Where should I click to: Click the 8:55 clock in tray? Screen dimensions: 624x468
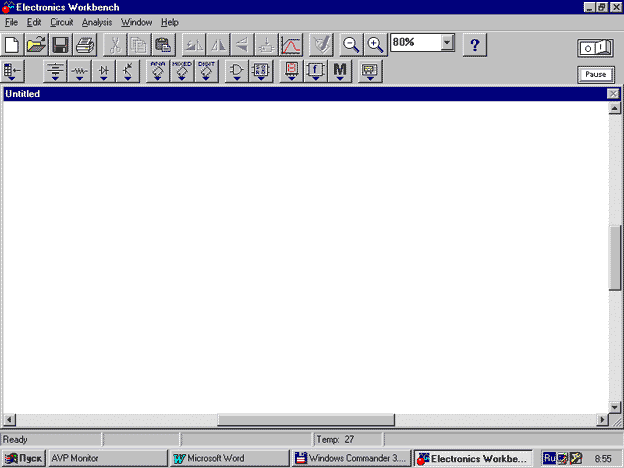(603, 459)
